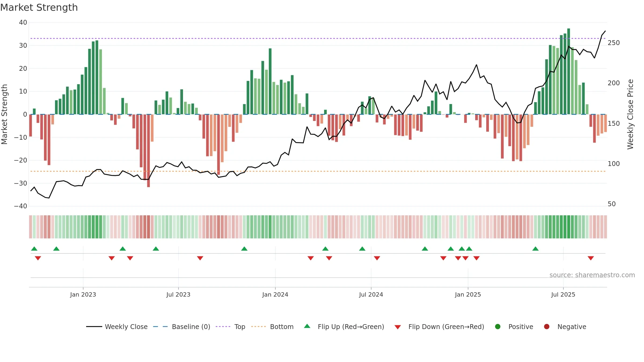Viewport: 644px width, 362px height.
Task: Click the red flip-down marker just after Jul 2024
Action: tap(377, 258)
